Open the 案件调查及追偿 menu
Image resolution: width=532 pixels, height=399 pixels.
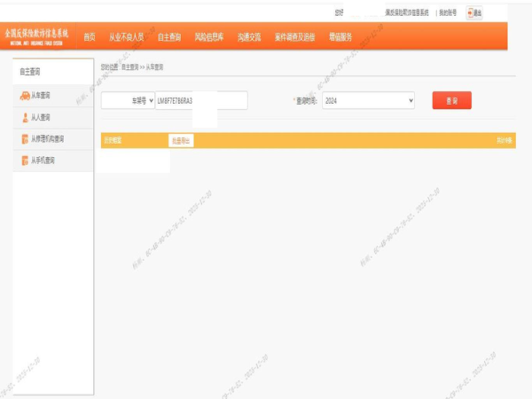294,37
